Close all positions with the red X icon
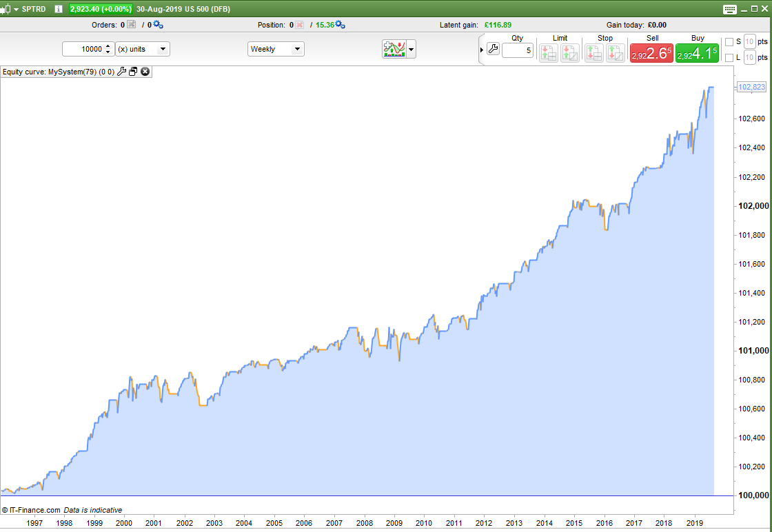The height and width of the screenshot is (532, 772). [x=299, y=25]
